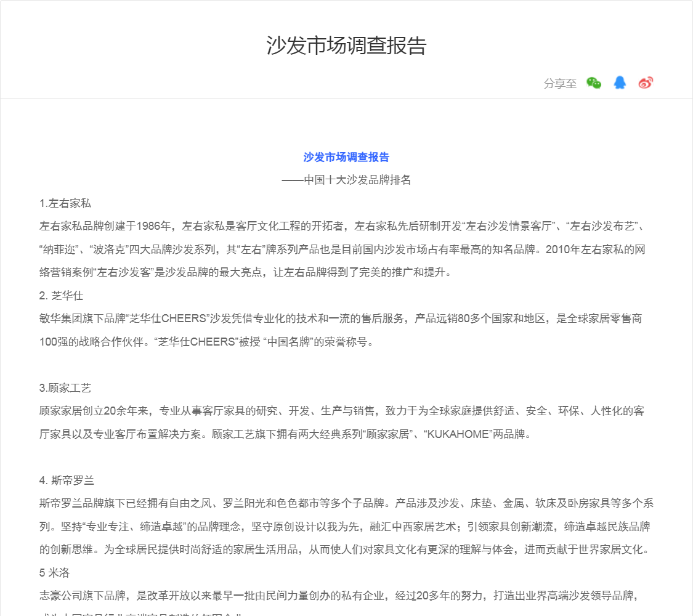Select the heading 1.左右家私
The image size is (693, 616).
65,203
